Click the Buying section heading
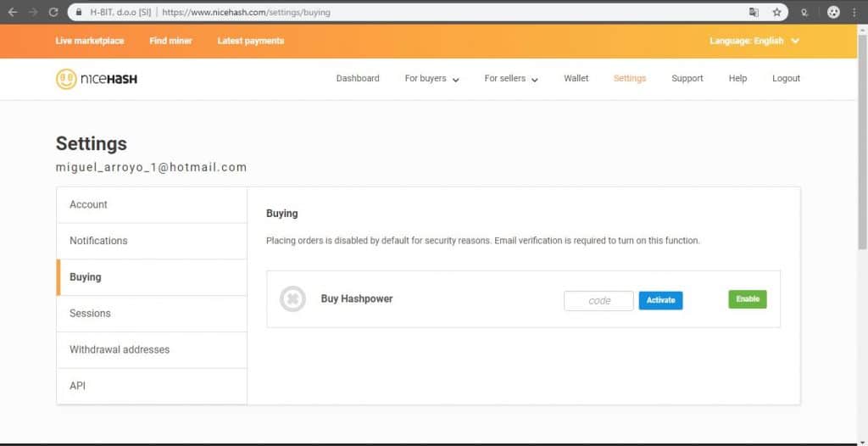The image size is (868, 446). (x=281, y=214)
